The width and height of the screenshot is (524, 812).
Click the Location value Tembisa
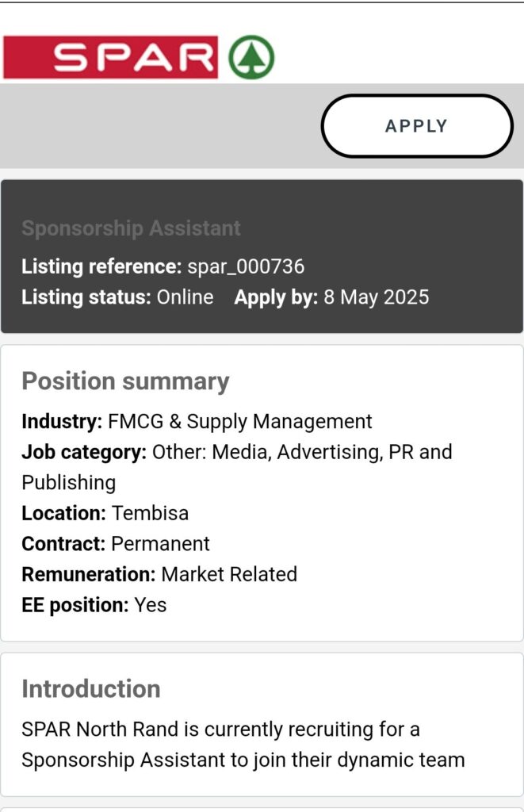click(x=150, y=513)
